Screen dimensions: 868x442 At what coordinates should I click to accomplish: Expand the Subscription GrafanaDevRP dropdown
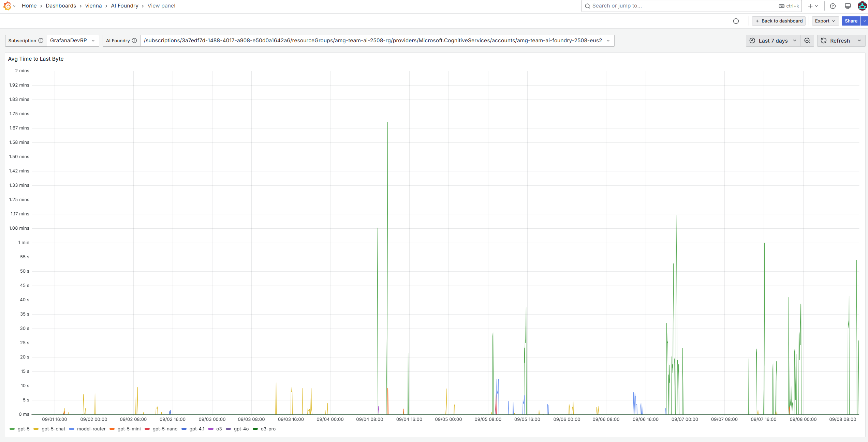[73, 41]
